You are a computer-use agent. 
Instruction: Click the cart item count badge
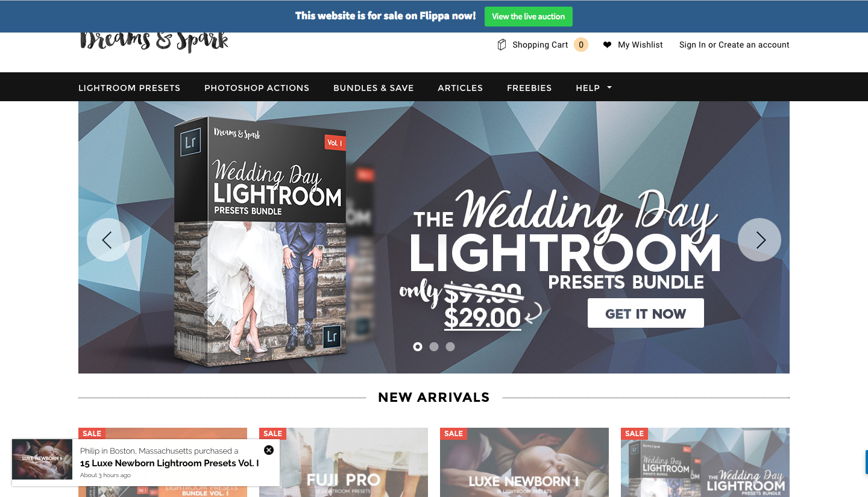[581, 45]
